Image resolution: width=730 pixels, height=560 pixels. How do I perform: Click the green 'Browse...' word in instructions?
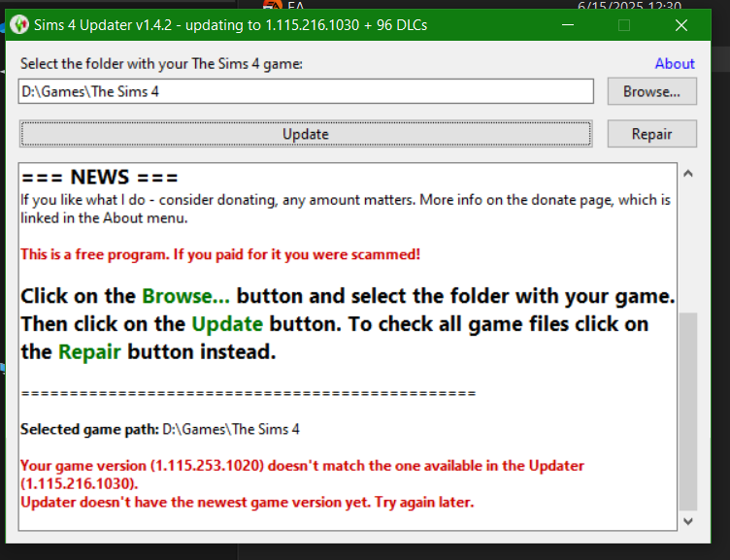point(185,296)
